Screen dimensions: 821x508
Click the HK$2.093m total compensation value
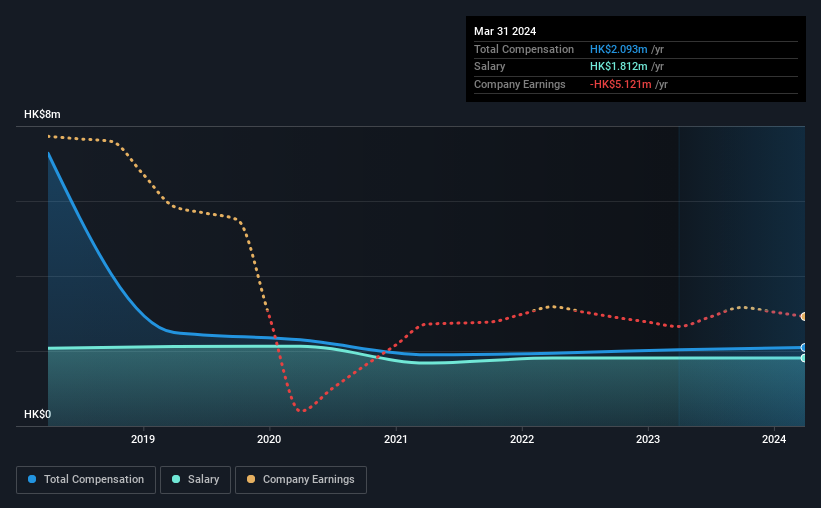(618, 49)
